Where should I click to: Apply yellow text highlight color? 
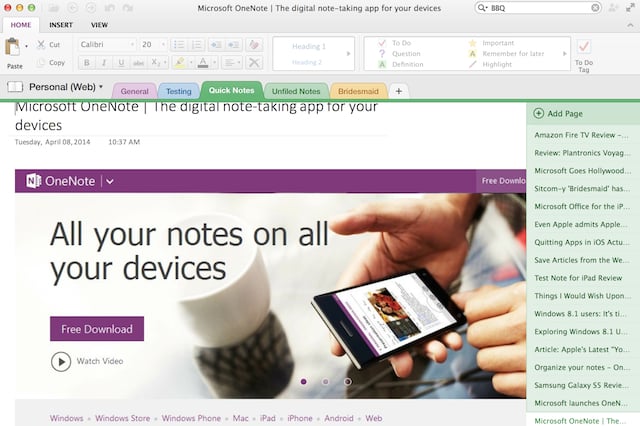[x=179, y=62]
